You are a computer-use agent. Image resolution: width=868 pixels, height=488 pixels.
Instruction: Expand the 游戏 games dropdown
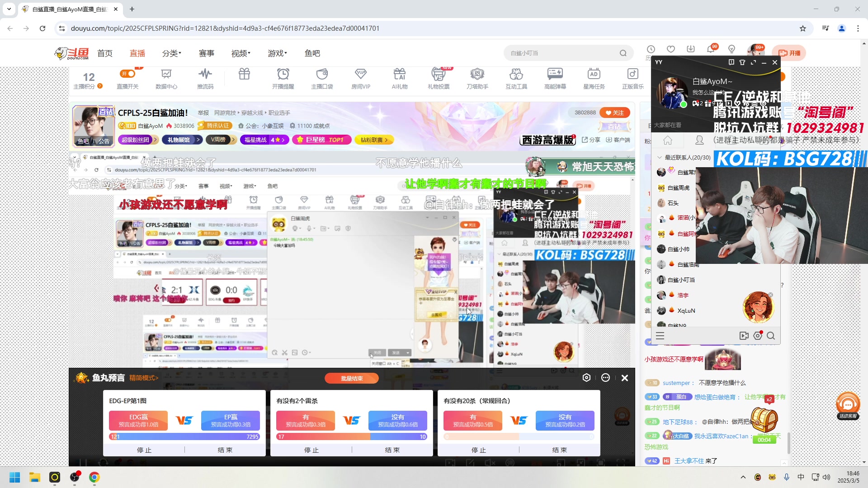278,53
